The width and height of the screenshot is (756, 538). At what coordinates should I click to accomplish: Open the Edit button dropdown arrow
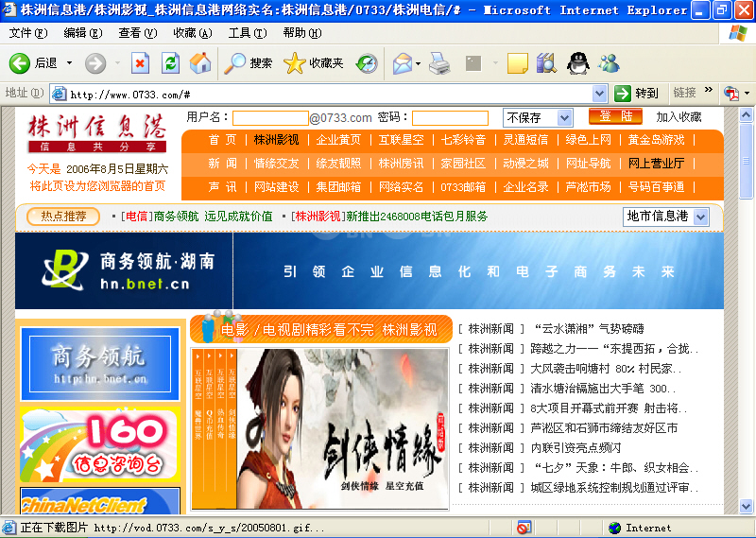click(x=495, y=63)
